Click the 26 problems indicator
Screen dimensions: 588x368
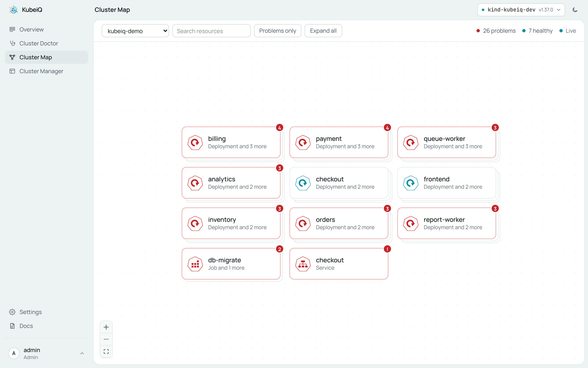click(496, 31)
